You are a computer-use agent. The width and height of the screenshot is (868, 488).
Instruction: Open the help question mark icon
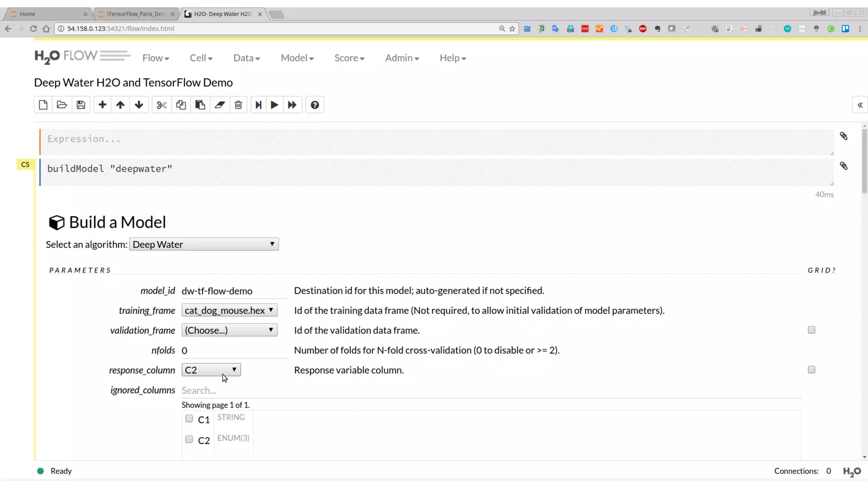(314, 105)
